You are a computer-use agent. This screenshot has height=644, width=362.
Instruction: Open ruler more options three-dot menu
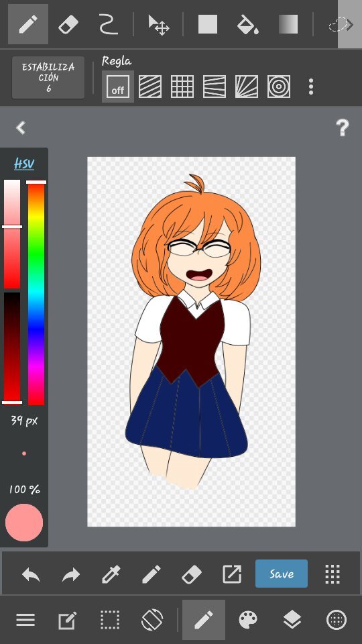tap(310, 87)
